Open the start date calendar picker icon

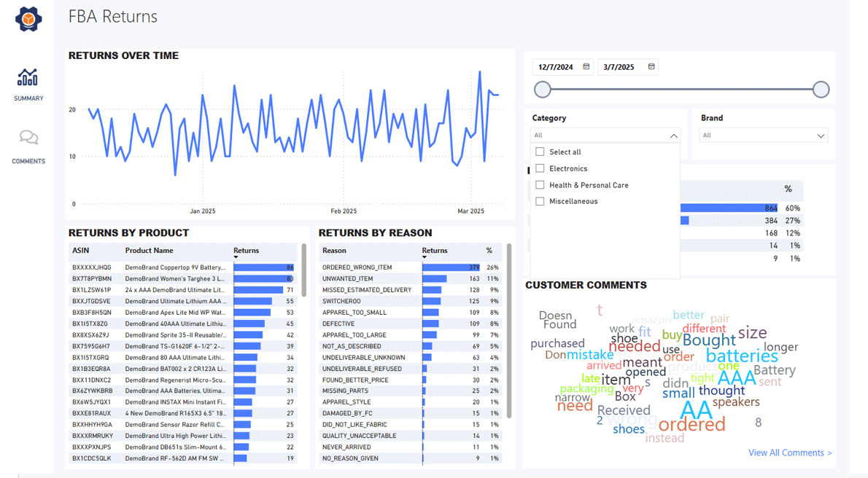coord(586,67)
